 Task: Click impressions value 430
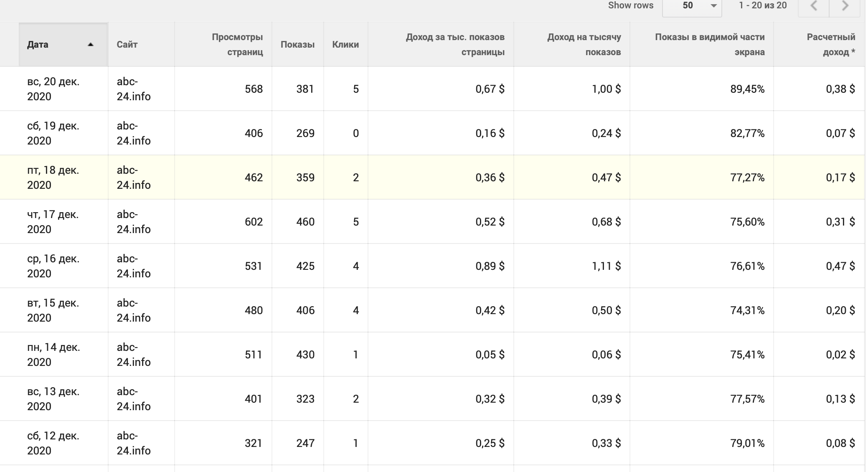tap(305, 355)
